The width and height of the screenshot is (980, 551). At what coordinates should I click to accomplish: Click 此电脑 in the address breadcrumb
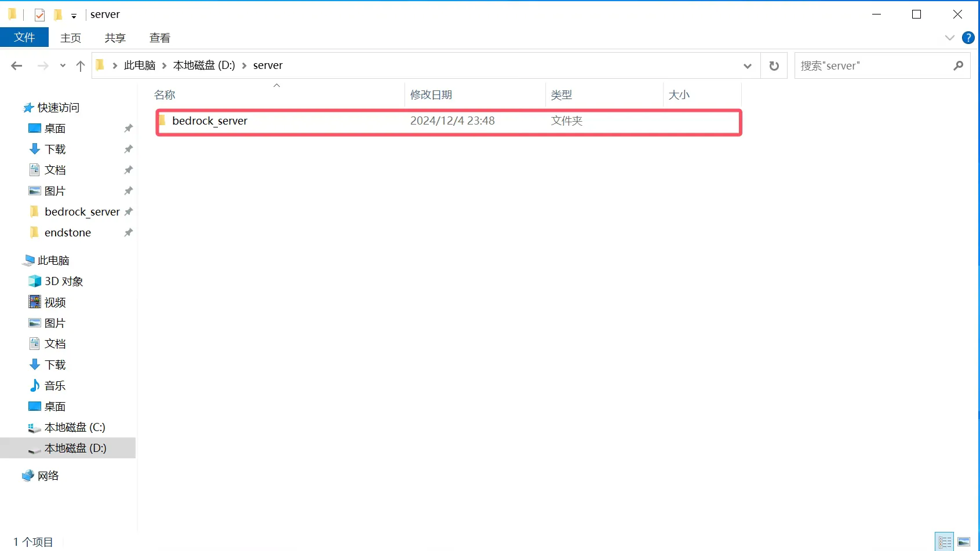[140, 65]
